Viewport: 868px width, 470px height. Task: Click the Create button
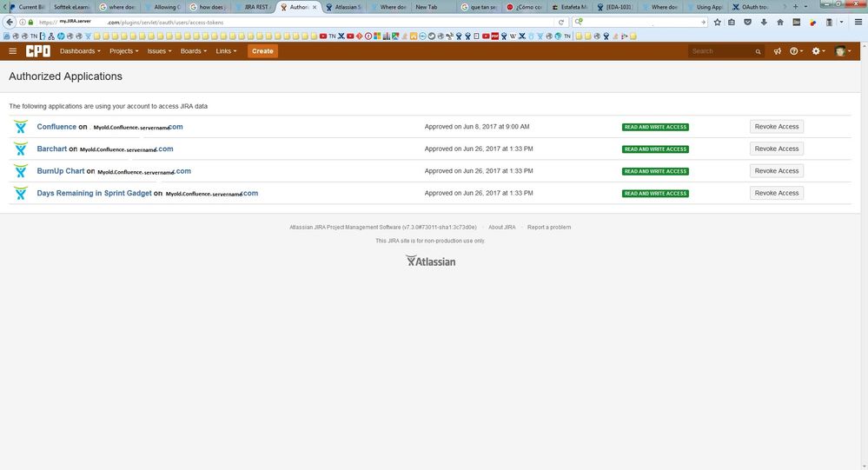point(262,51)
